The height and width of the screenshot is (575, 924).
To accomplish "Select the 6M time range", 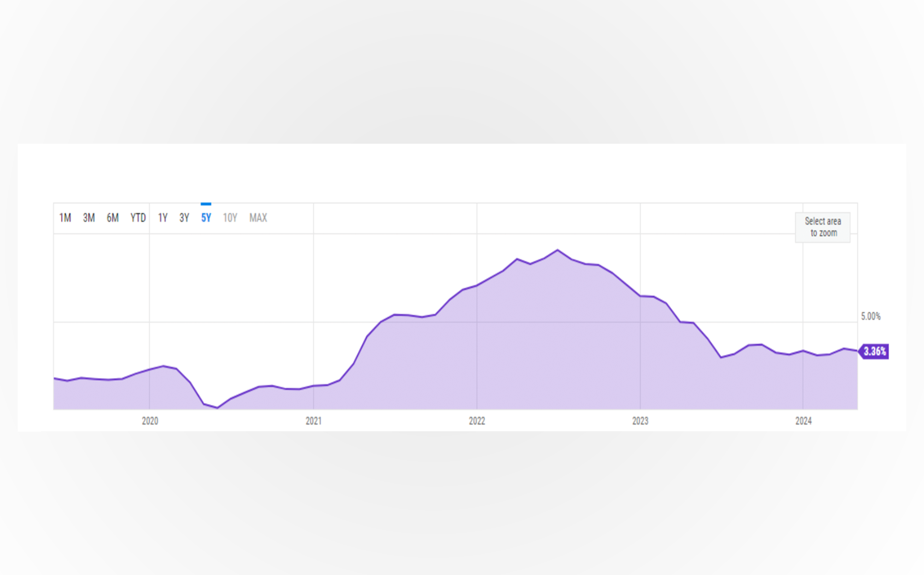I will coord(113,218).
